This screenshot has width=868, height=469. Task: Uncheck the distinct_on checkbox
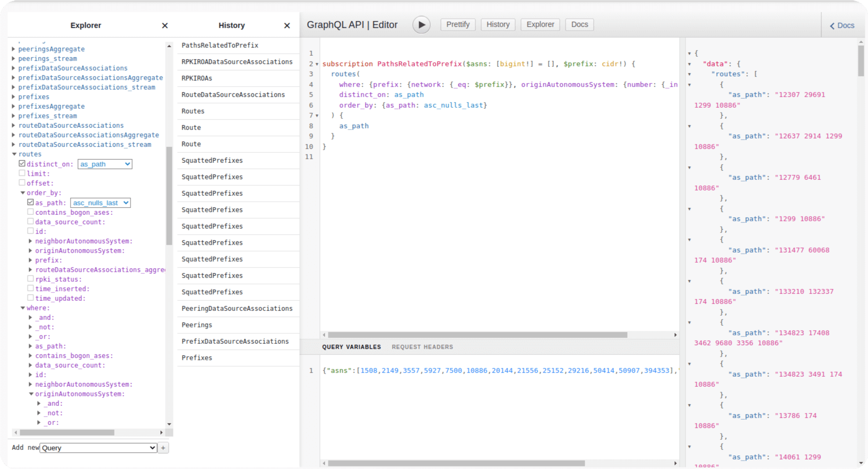[x=22, y=163]
